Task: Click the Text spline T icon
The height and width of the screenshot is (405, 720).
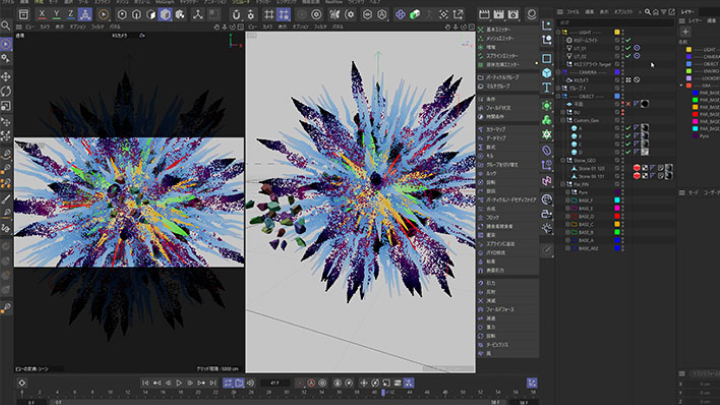Action: (x=546, y=87)
